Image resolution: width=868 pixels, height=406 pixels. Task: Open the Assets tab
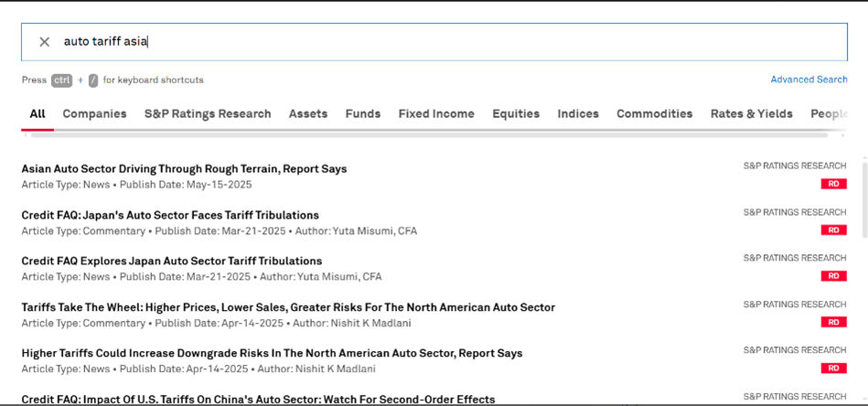point(308,114)
